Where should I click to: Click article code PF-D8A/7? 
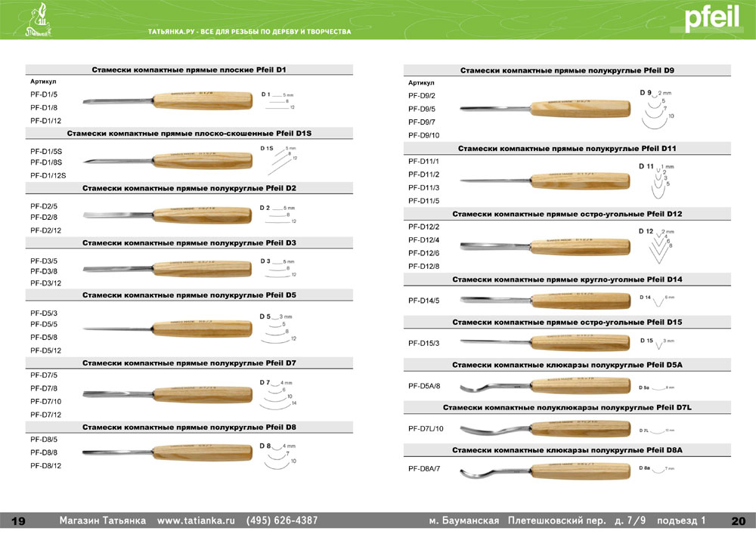coord(424,468)
